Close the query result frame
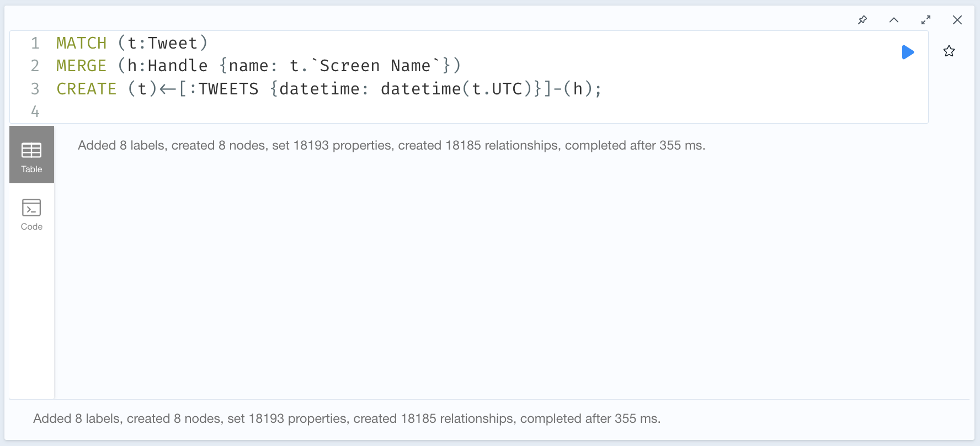The width and height of the screenshot is (980, 446). (957, 20)
